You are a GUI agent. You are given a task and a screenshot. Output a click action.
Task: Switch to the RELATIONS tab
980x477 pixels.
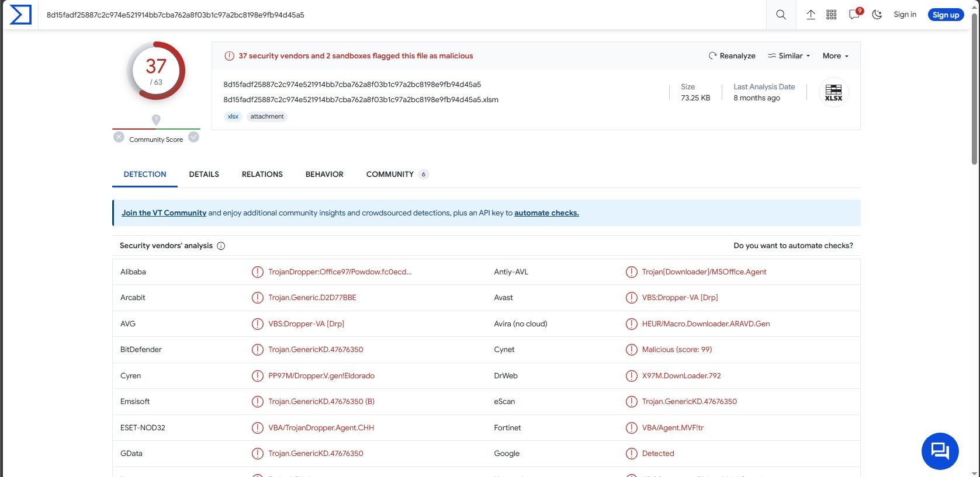262,175
